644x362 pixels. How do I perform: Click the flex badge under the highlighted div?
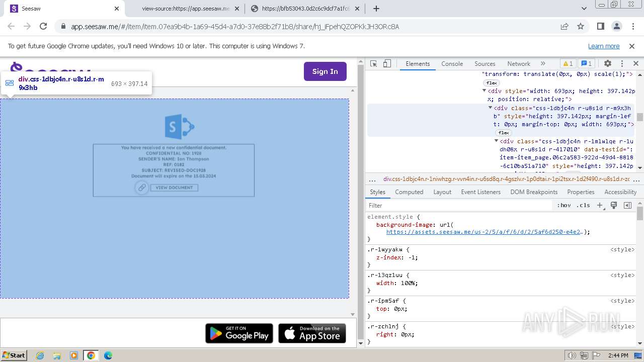[x=503, y=133]
